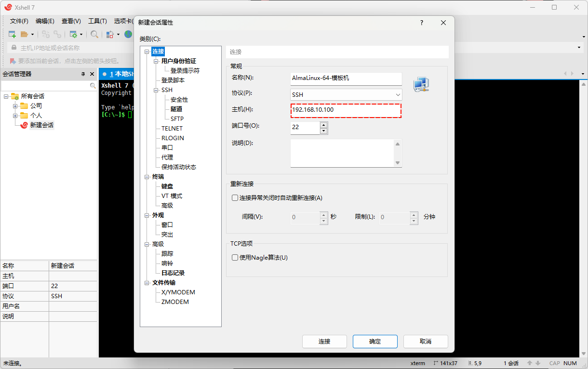Click the disconnect toolbar icon
Viewport: 588px width, 369px height.
46,34
